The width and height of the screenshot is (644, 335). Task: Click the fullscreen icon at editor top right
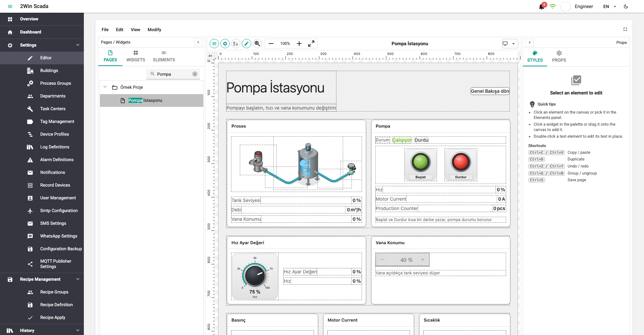625,29
